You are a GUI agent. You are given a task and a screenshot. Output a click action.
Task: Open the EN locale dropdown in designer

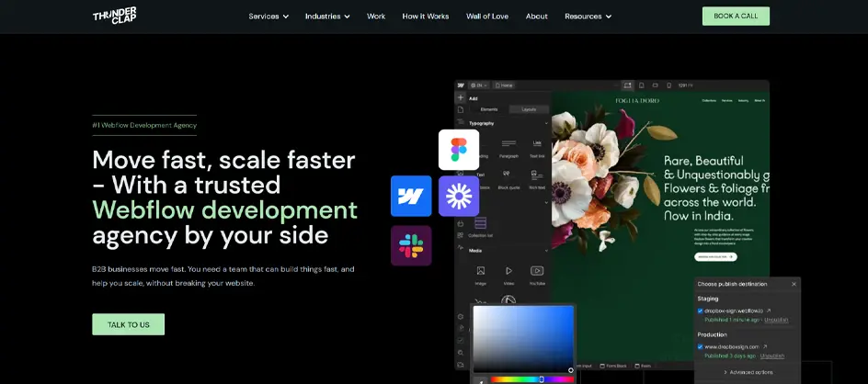pyautogui.click(x=479, y=85)
